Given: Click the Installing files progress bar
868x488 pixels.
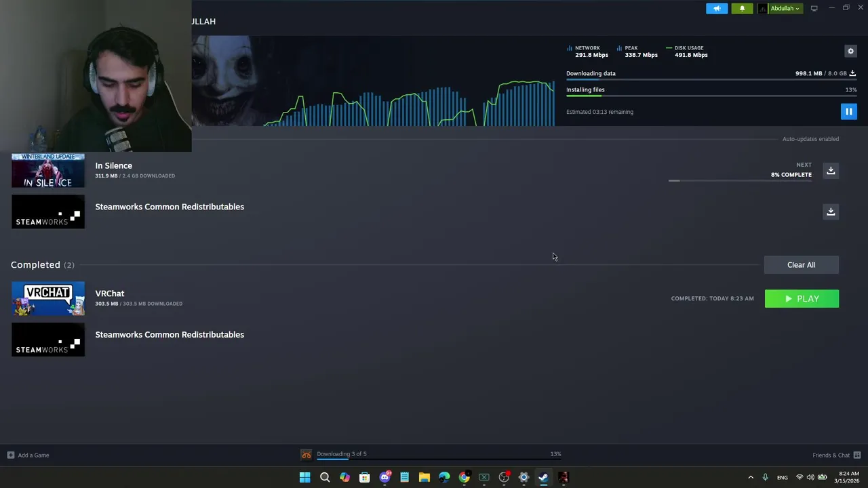Looking at the screenshot, I should point(711,96).
